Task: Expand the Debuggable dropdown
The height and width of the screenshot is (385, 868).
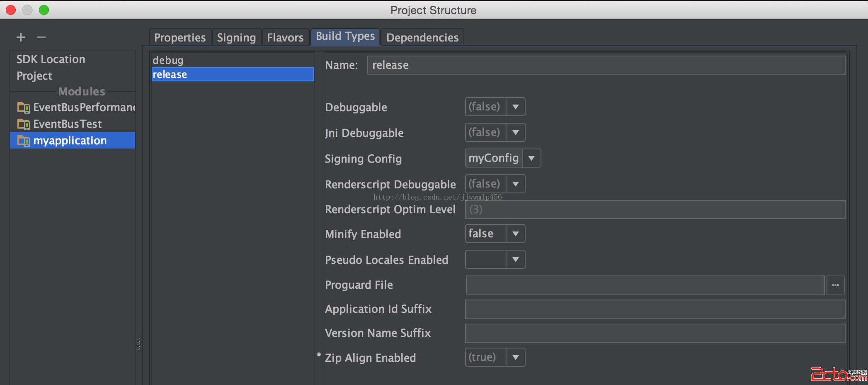Action: click(x=516, y=107)
